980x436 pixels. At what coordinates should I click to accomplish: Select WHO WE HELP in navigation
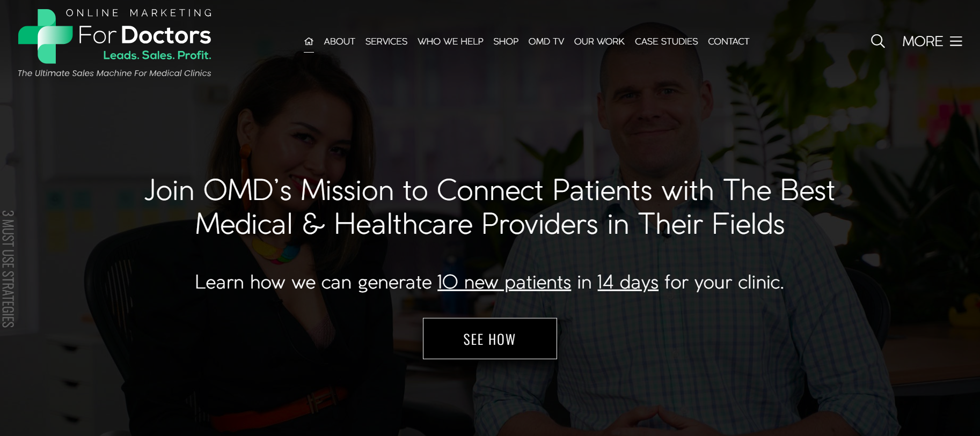tap(450, 41)
